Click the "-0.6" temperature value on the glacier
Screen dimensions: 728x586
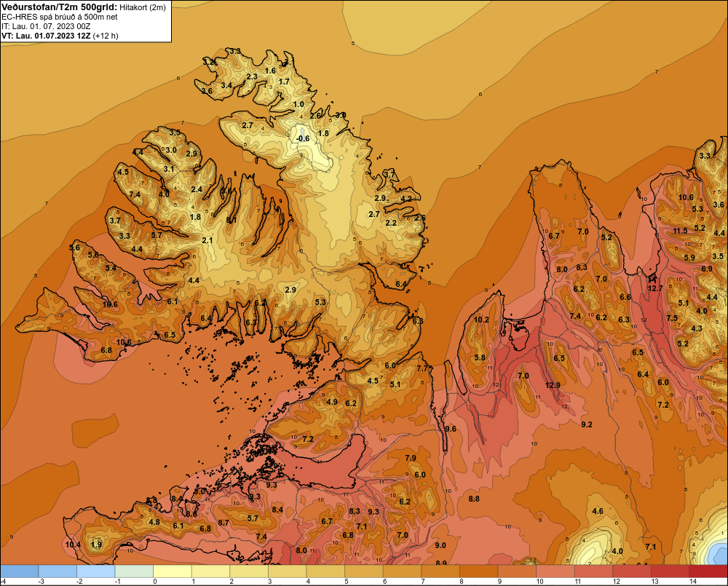pos(303,138)
